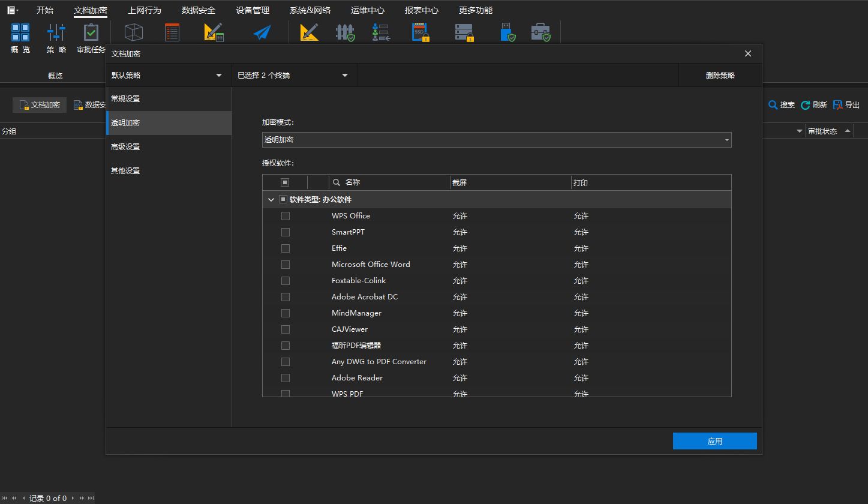The width and height of the screenshot is (868, 504).
Task: Open the 设备管理 menu tab
Action: click(x=253, y=10)
